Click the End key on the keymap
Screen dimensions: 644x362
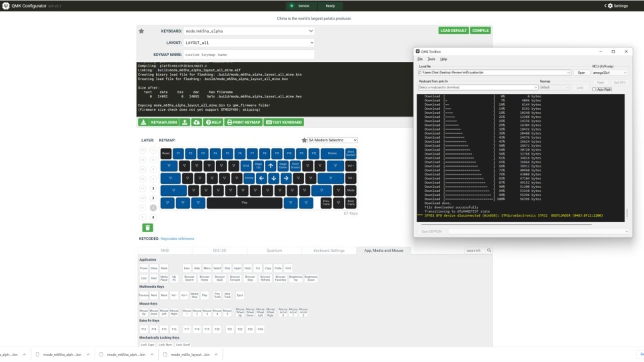(245, 166)
